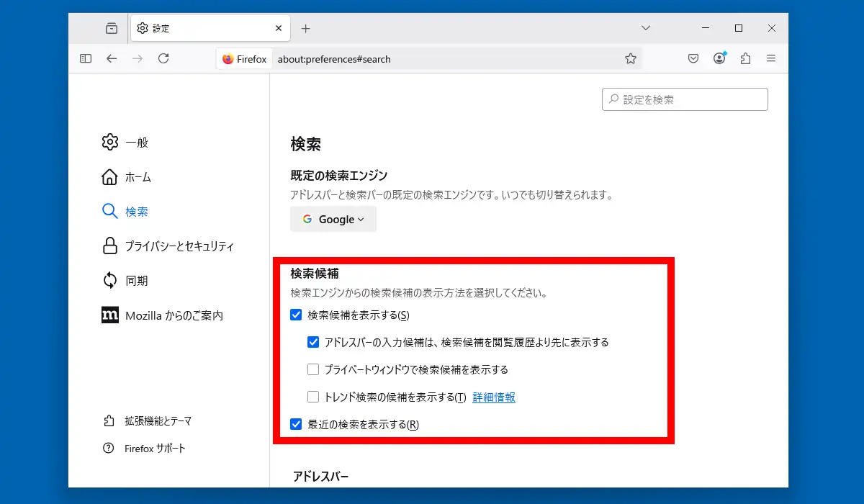Open the Pocket save icon

click(693, 58)
